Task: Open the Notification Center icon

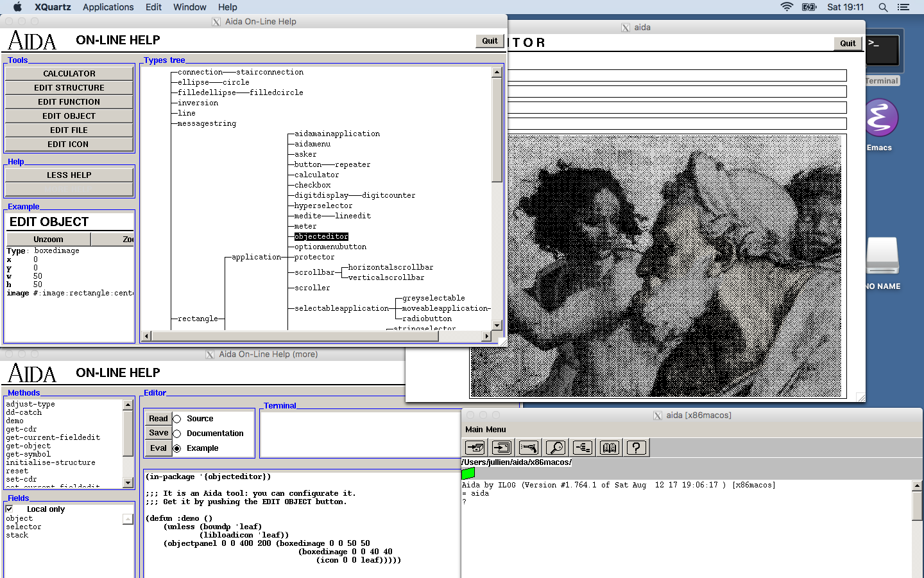Action: coord(903,7)
